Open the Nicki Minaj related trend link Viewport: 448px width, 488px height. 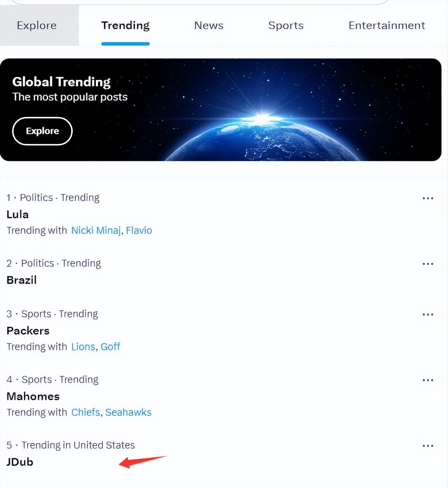tap(96, 230)
